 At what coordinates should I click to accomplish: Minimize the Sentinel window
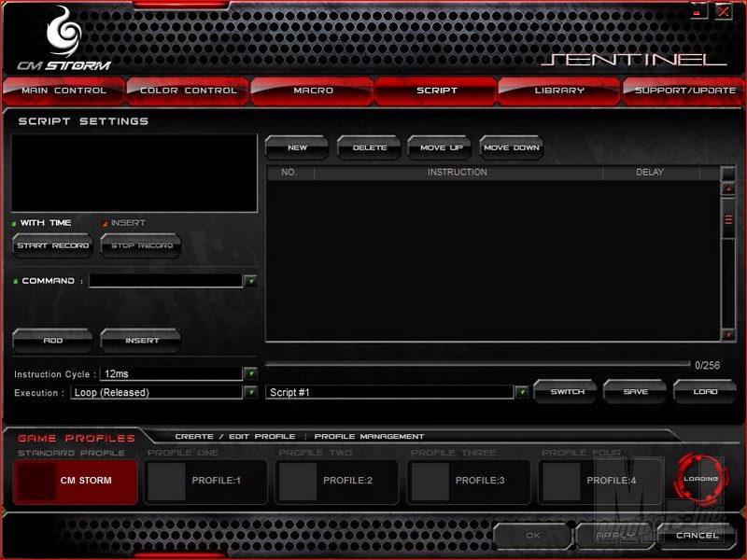(698, 11)
